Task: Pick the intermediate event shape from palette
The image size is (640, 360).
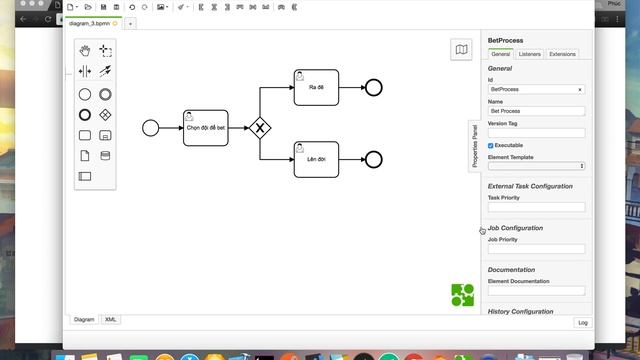Action: click(x=105, y=94)
